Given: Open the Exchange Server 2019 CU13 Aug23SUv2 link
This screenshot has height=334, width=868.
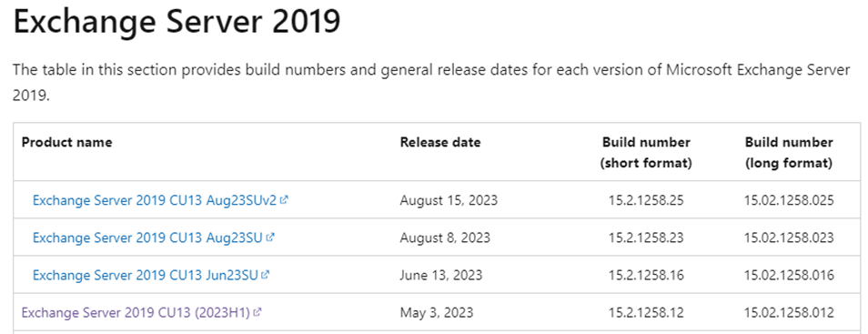Looking at the screenshot, I should click(155, 200).
